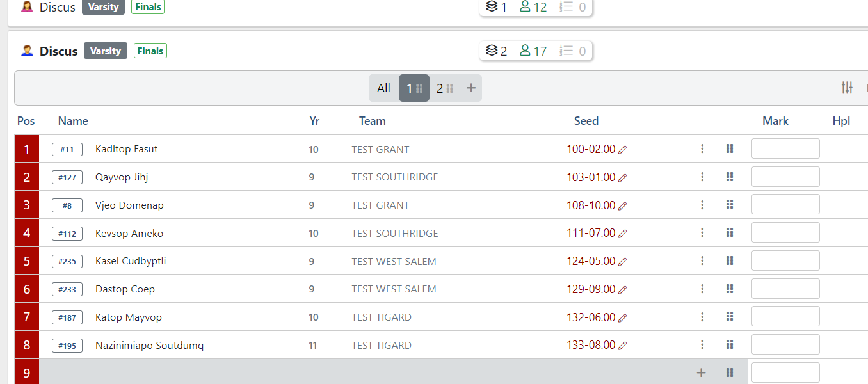This screenshot has height=384, width=868.
Task: Click the pencil icon beside seed 133-08.00
Action: click(x=622, y=346)
